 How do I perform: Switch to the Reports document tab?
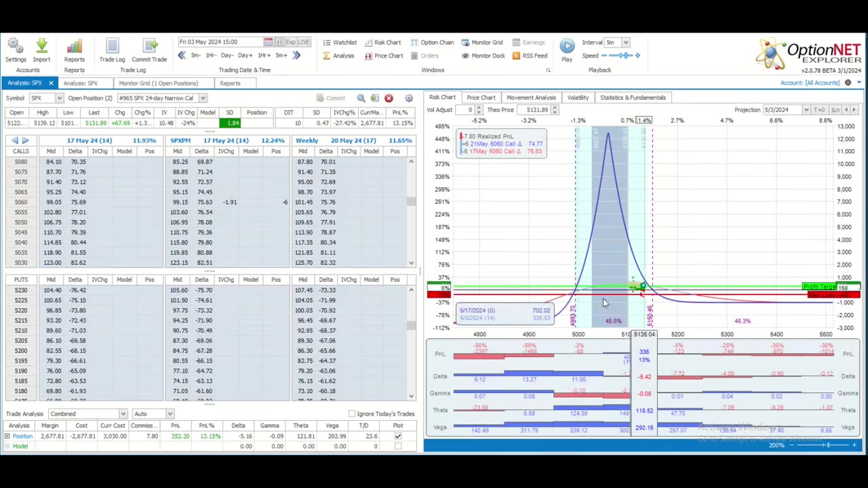(x=230, y=83)
